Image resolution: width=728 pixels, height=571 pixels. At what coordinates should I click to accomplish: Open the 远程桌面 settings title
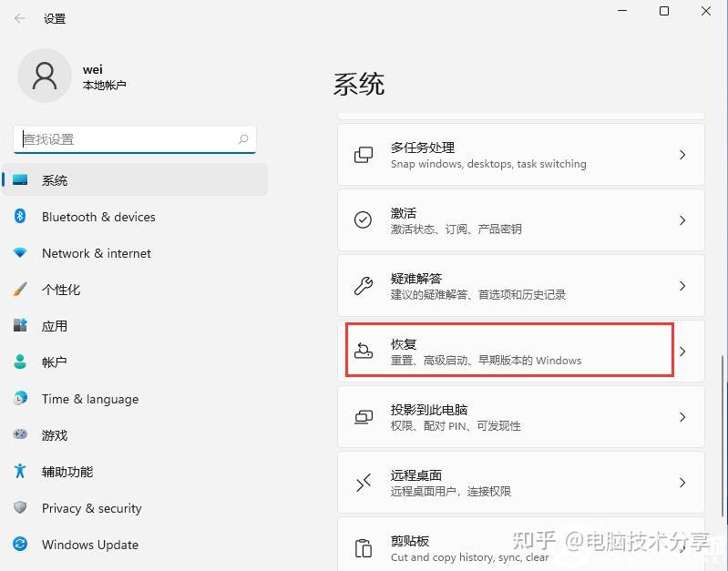pyautogui.click(x=416, y=475)
